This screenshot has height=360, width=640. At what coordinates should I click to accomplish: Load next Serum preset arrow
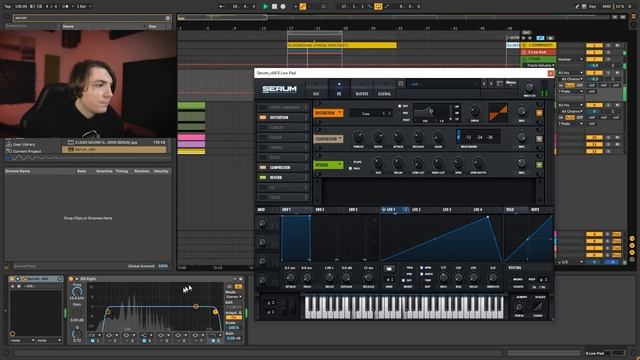(x=491, y=84)
